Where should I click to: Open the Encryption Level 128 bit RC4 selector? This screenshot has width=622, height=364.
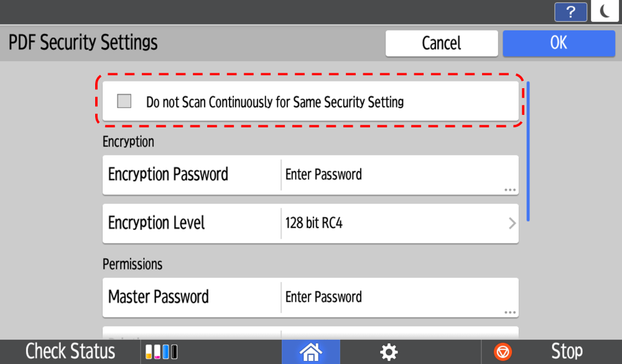click(398, 223)
